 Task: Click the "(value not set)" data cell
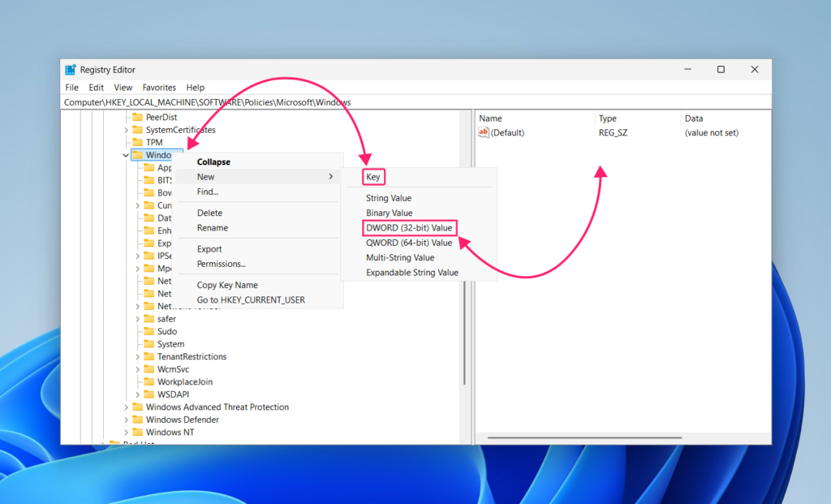711,132
